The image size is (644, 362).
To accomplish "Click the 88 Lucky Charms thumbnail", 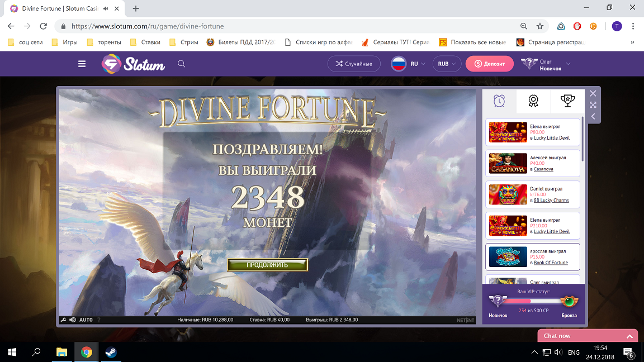I will (x=508, y=194).
